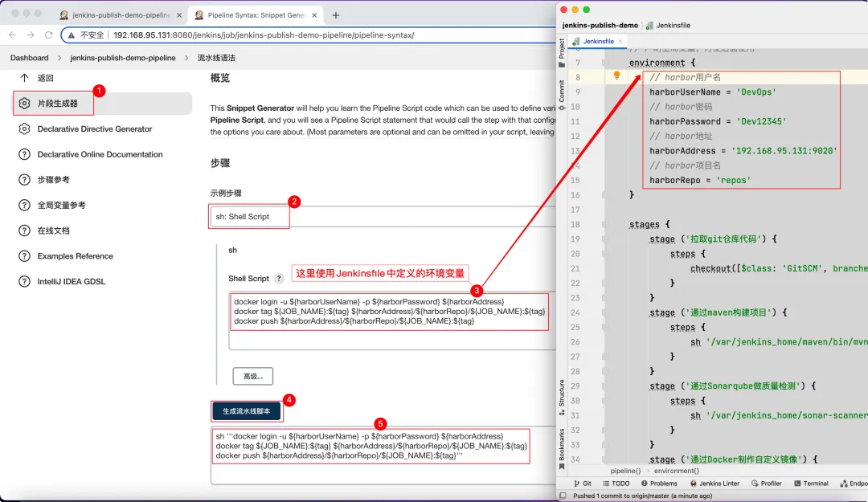Viewport: 868px width, 502px height.
Task: Go to Dashboard breadcrumb
Action: (30, 58)
